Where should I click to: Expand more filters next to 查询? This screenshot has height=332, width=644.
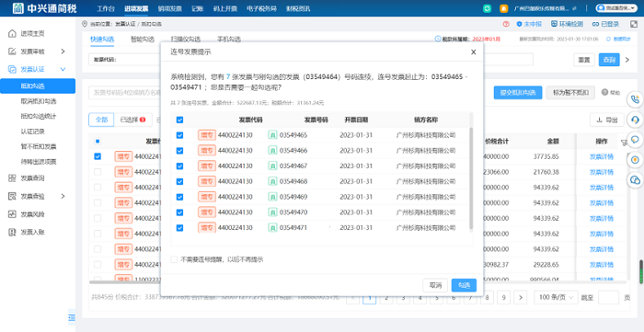(x=627, y=60)
